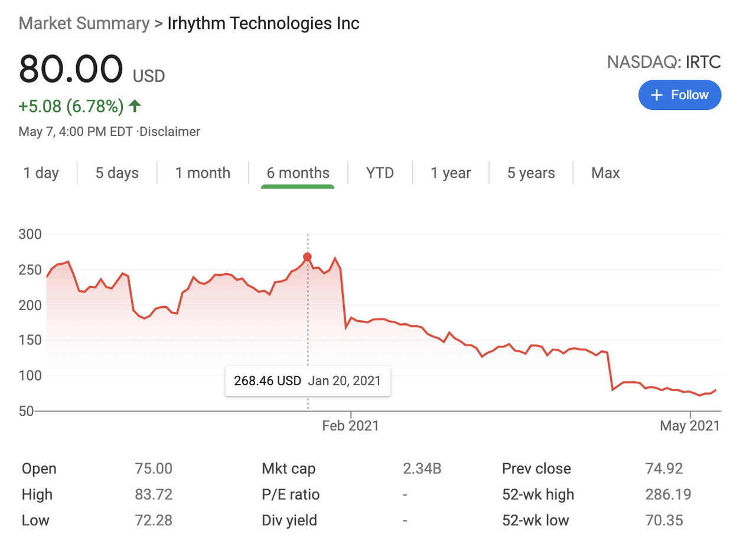756x546 pixels.
Task: Click the 52-wk high label
Action: [538, 495]
